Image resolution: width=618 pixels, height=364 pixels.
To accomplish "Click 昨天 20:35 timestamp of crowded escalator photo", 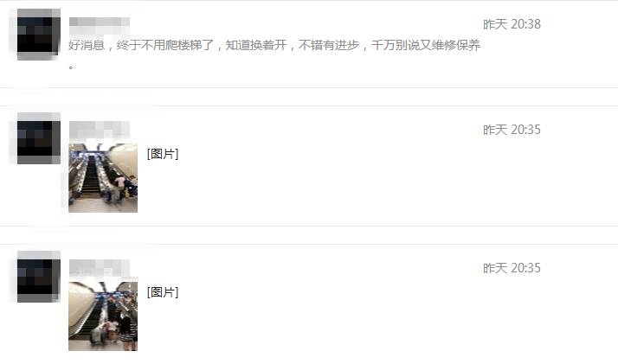I will (x=512, y=268).
